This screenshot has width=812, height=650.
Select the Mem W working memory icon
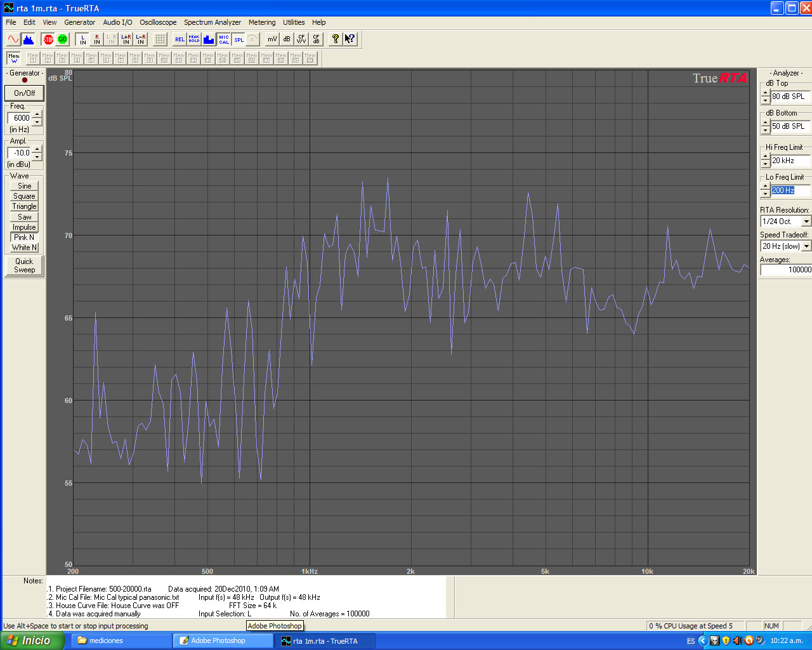pos(14,58)
